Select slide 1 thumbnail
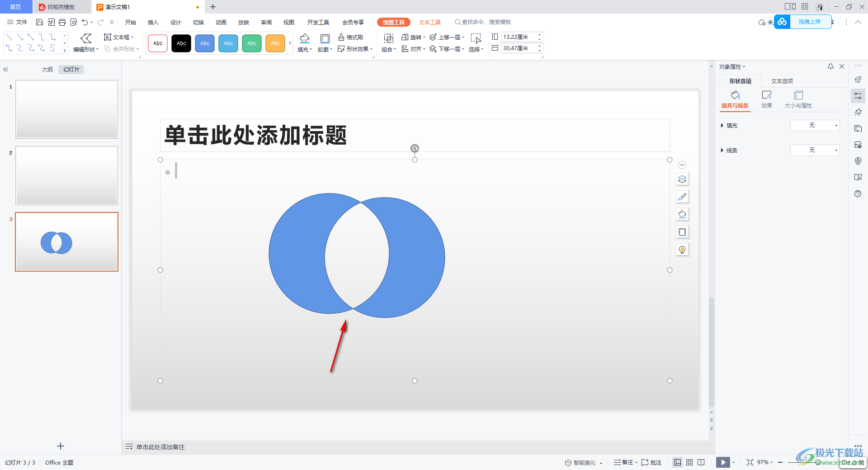This screenshot has width=868, height=470. 67,109
